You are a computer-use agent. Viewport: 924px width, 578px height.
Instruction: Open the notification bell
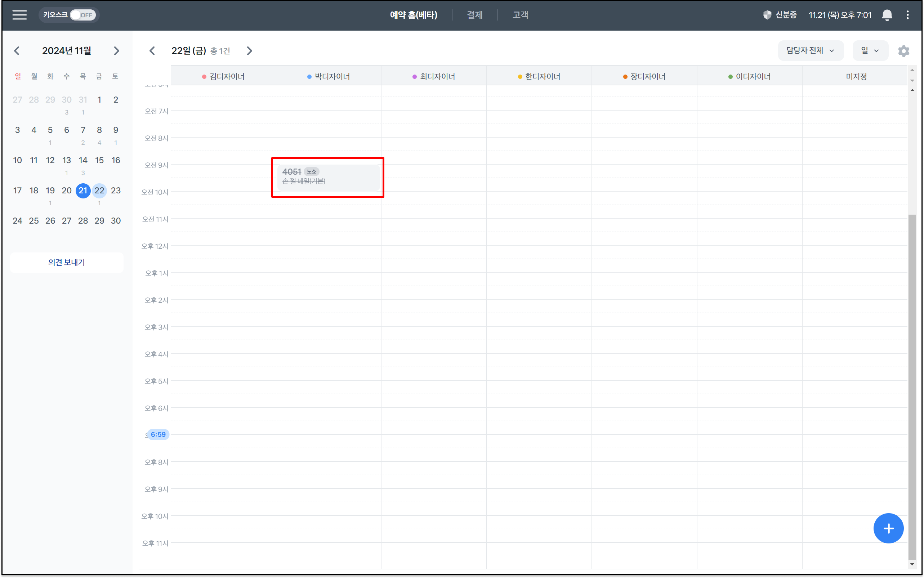887,15
